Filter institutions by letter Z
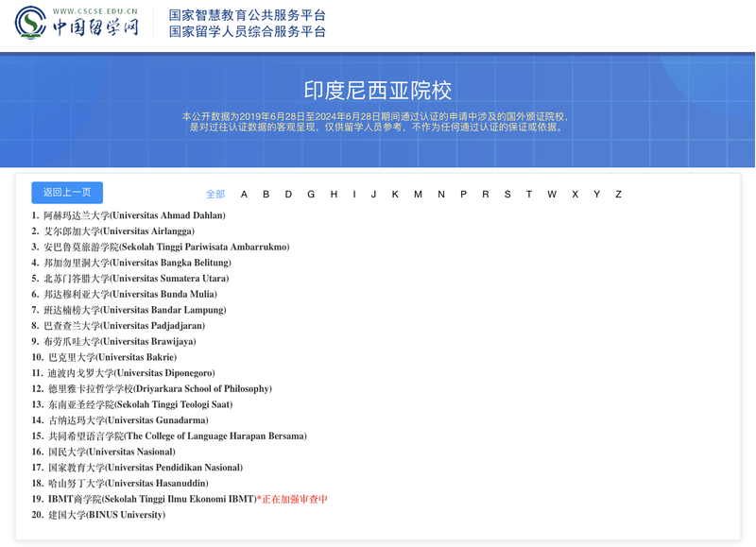This screenshot has height=547, width=756. click(619, 195)
